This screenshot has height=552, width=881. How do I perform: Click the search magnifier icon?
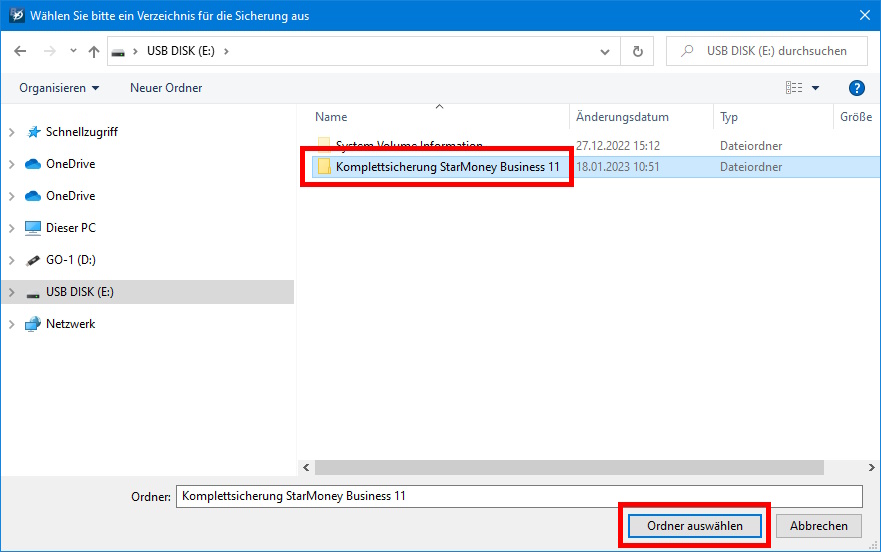point(687,51)
